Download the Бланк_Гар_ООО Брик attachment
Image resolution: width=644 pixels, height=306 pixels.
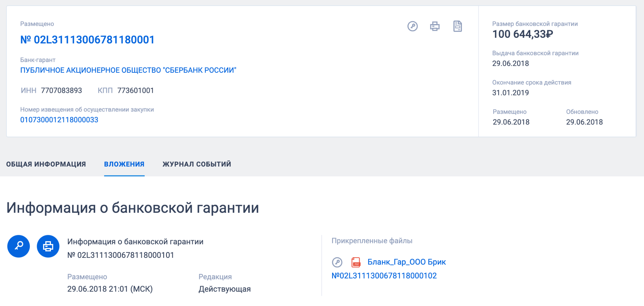[x=407, y=262]
